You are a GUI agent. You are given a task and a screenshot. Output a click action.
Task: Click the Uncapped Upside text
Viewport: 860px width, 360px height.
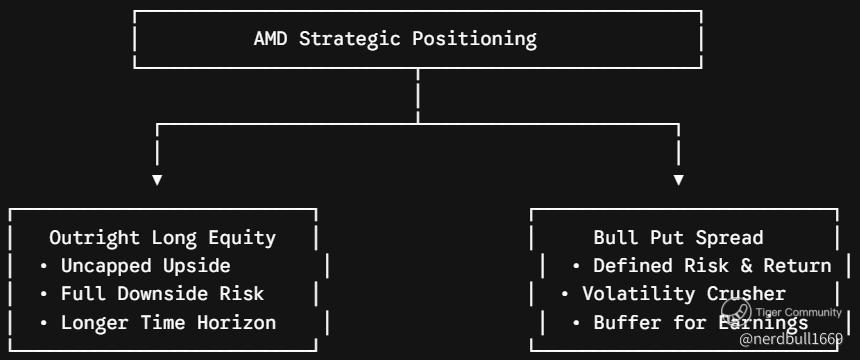point(145,266)
